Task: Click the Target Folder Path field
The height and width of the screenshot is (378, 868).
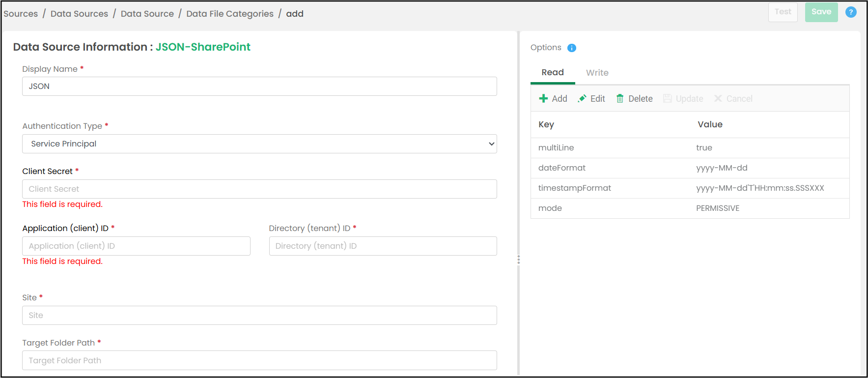Action: pyautogui.click(x=259, y=360)
